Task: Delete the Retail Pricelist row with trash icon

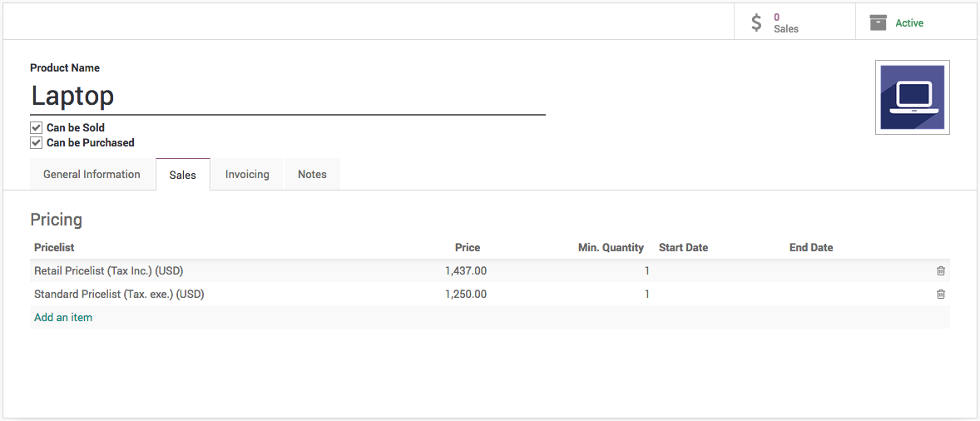Action: [941, 270]
